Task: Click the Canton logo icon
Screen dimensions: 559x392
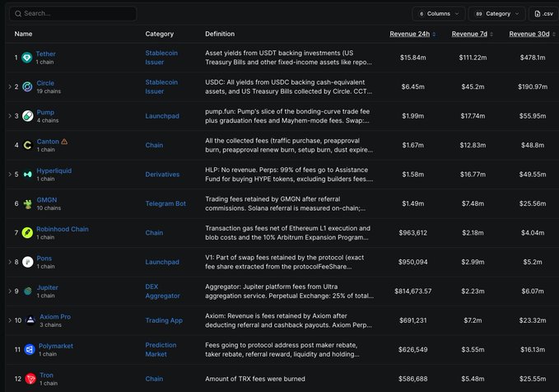Action: (x=28, y=145)
